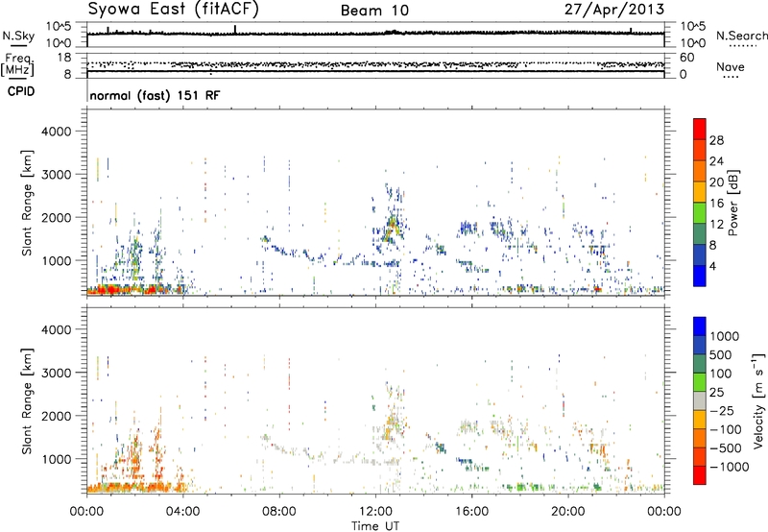Click the 'Time UT' axis title

click(x=375, y=525)
